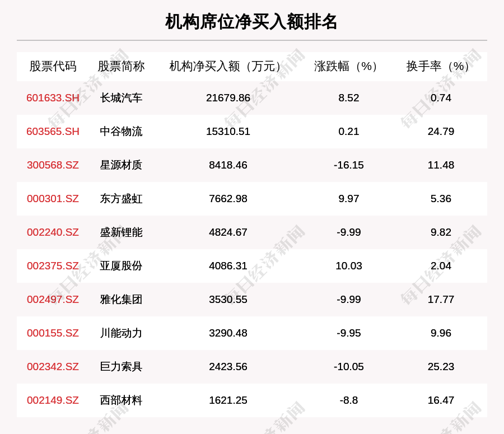
Task: Click stock name 巨力索具
Action: (x=121, y=366)
